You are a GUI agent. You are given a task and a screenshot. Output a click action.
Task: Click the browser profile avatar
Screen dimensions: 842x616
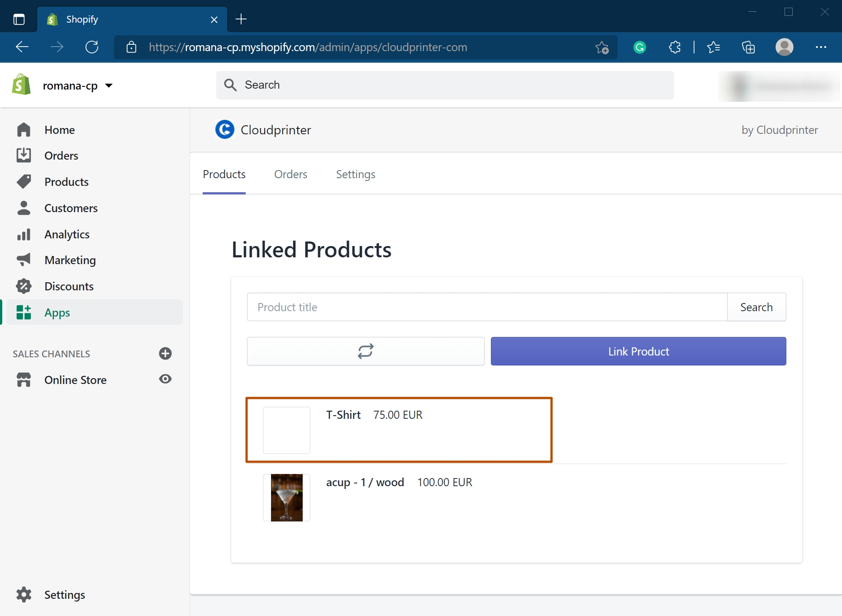785,47
